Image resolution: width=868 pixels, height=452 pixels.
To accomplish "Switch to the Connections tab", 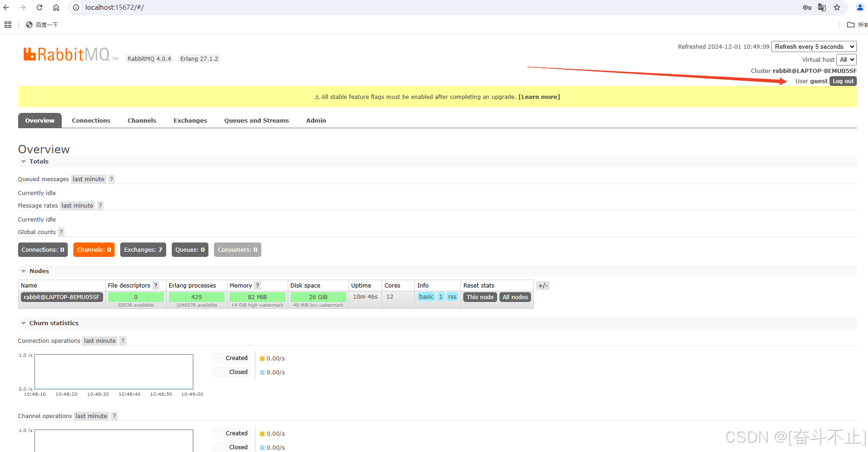I will 91,120.
